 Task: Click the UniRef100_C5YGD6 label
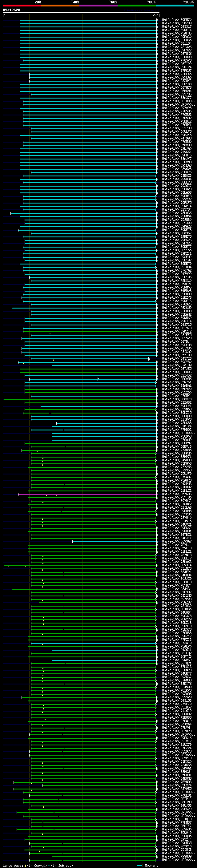177,494
